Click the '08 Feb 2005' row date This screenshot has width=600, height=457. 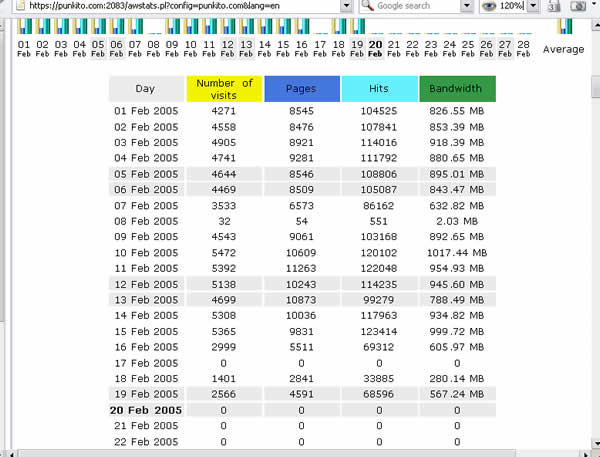point(146,221)
